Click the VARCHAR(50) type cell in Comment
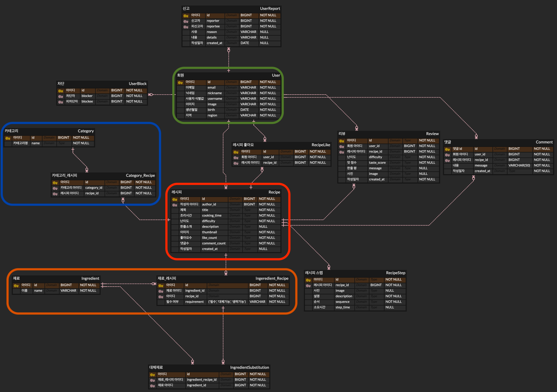557x392 pixels. [x=519, y=166]
